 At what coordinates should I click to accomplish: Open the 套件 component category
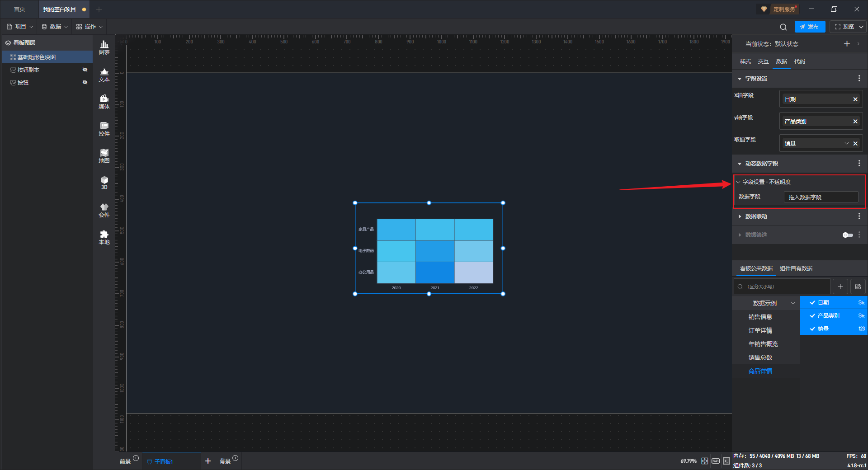104,210
